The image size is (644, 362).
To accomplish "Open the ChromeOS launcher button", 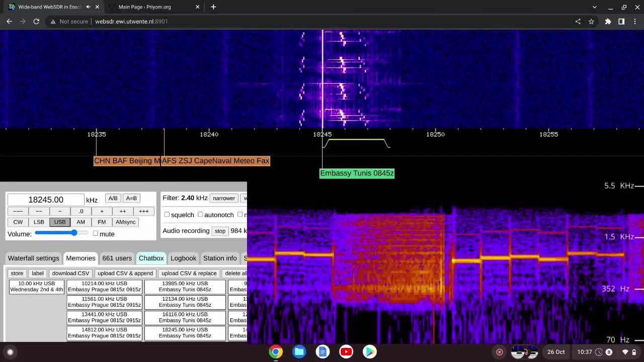I will [x=10, y=352].
